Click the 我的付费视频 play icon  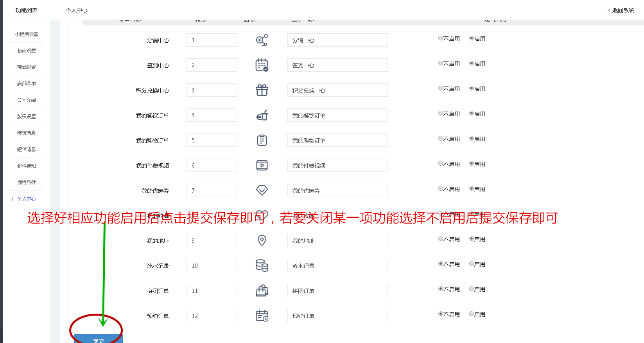coord(262,165)
